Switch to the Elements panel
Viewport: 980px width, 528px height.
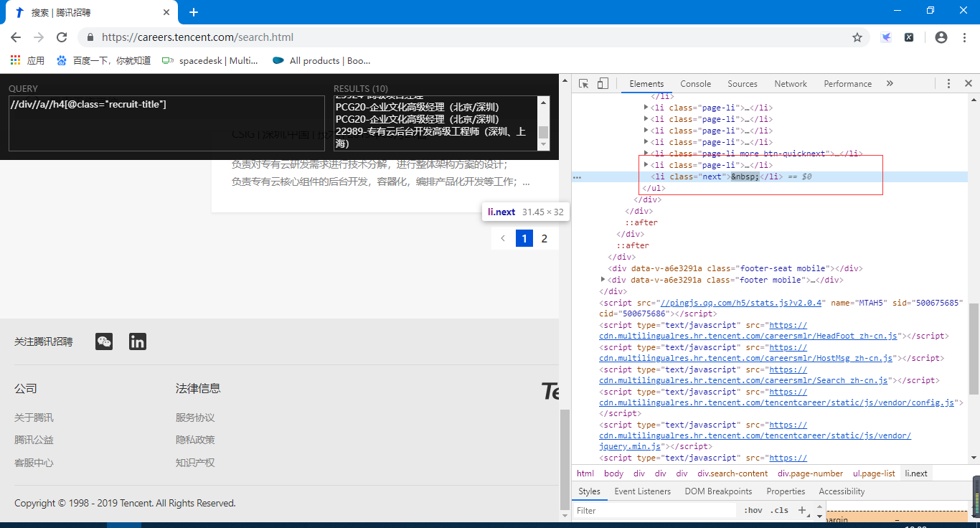pyautogui.click(x=646, y=84)
